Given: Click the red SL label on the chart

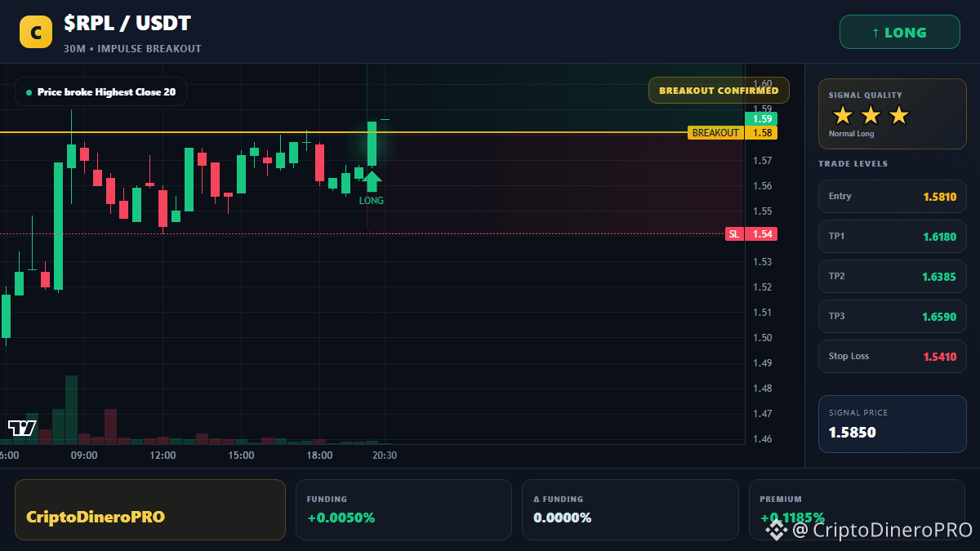Looking at the screenshot, I should (734, 234).
